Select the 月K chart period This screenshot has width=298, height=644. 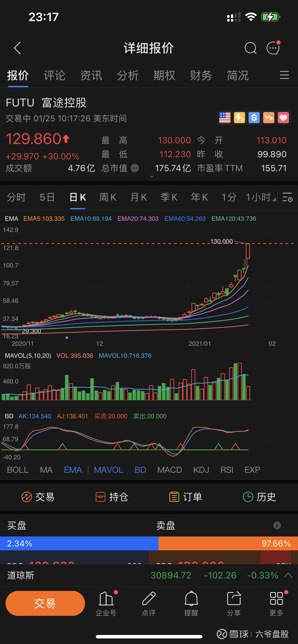(138, 197)
